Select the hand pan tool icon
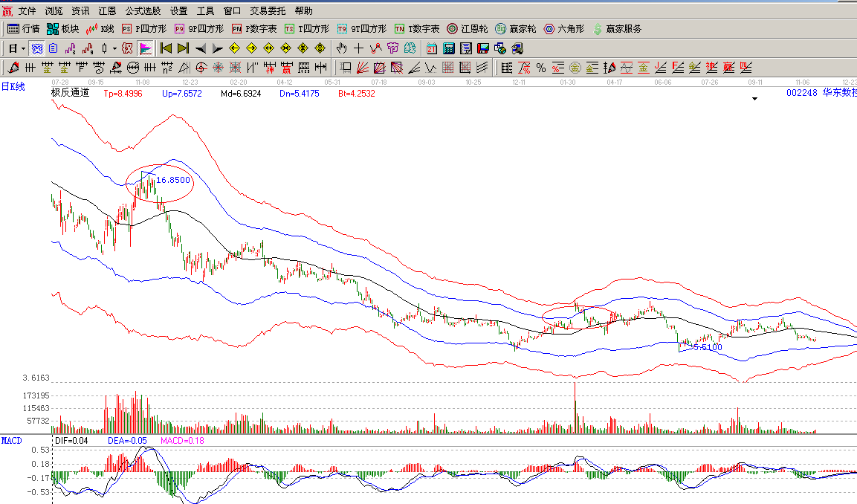Screen dimensions: 857x504 click(x=341, y=48)
